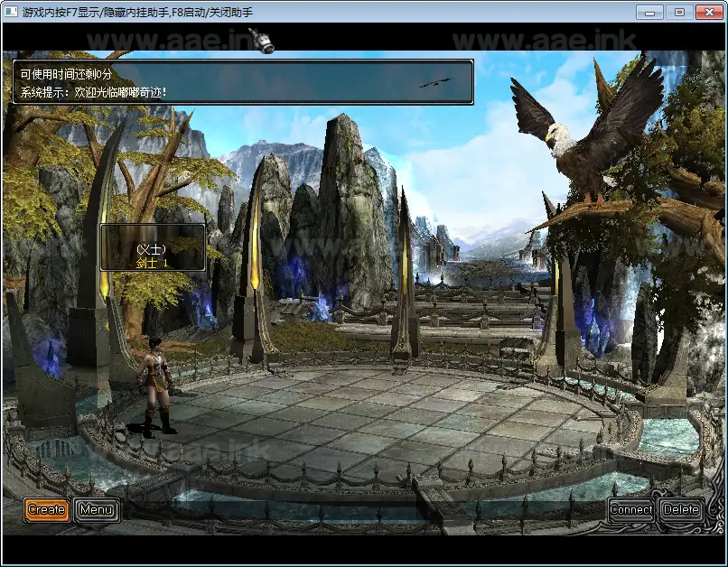Close the game window
Image resolution: width=728 pixels, height=567 pixels.
tap(707, 12)
